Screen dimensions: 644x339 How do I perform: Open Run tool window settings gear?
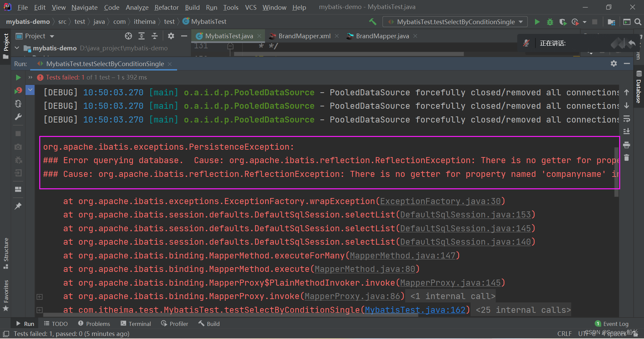[614, 63]
